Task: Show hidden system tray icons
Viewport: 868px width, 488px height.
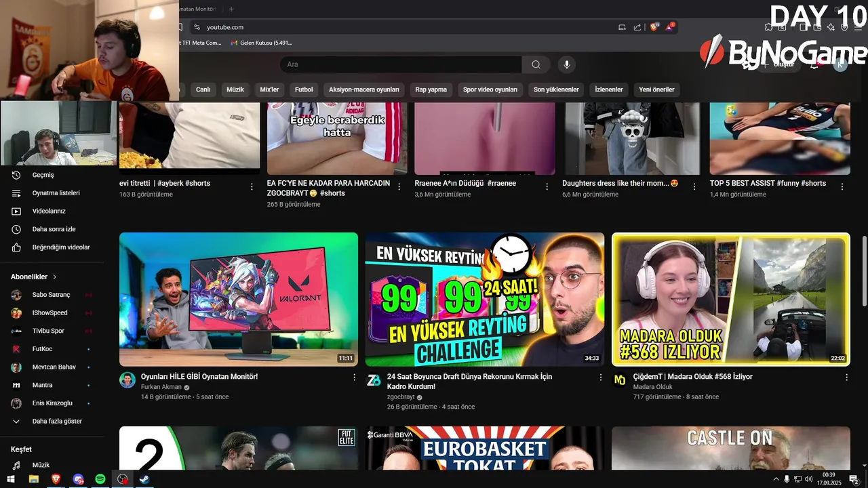Action: [776, 479]
